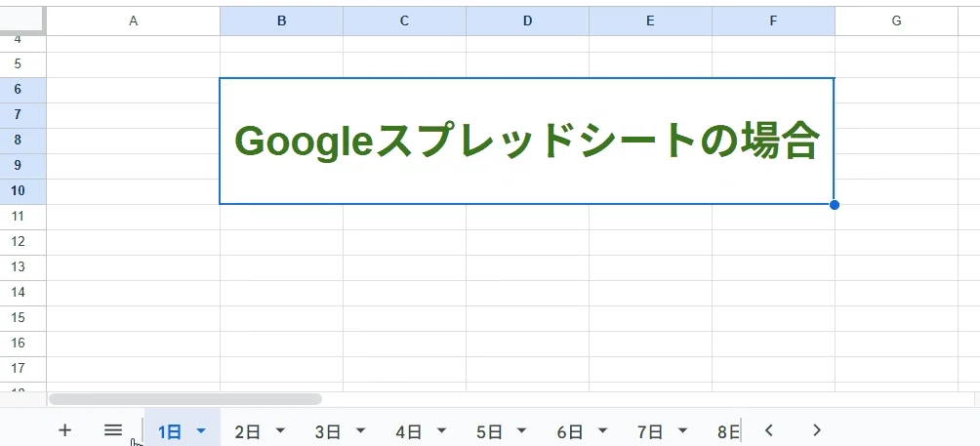
Task: Open the 2日 tab dropdown arrow
Action: coord(280,430)
